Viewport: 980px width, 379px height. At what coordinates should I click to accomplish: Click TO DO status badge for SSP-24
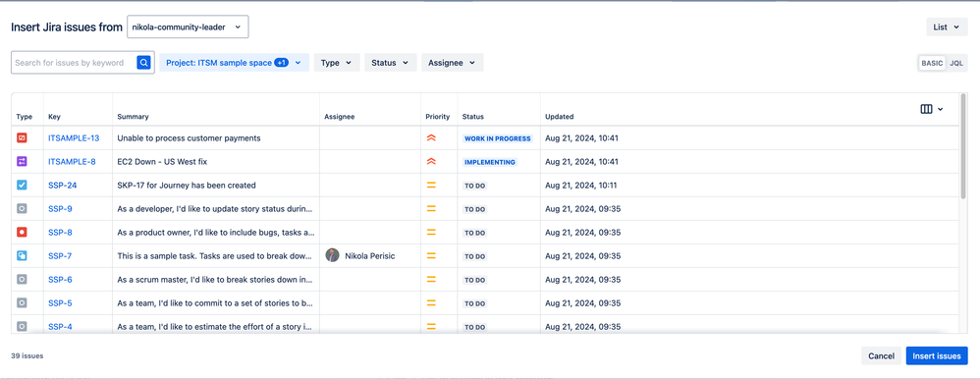pyautogui.click(x=475, y=186)
